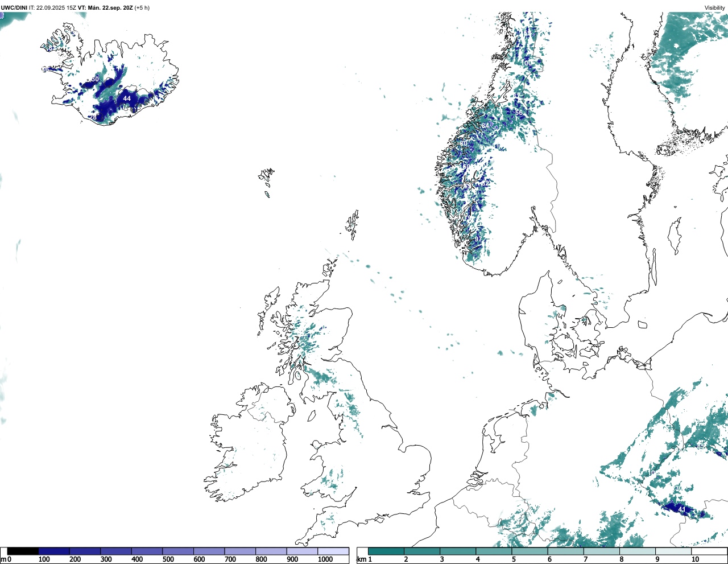Viewport: 728px width, 564px height.
Task: Click the '41' visibility value in southeast corner
Action: (x=682, y=509)
